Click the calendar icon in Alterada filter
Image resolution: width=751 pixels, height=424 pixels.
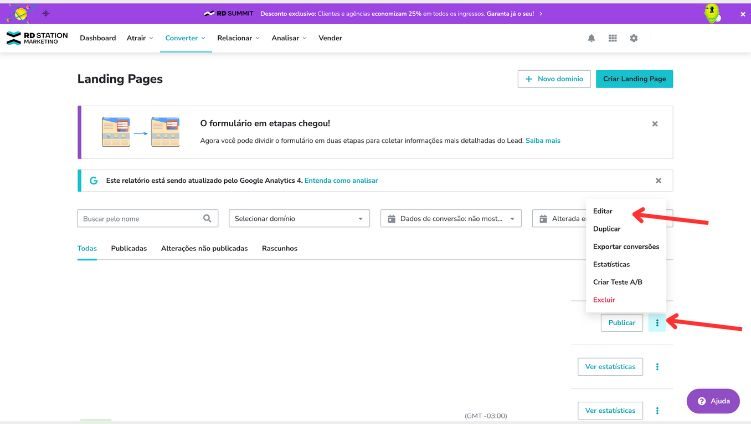click(543, 218)
